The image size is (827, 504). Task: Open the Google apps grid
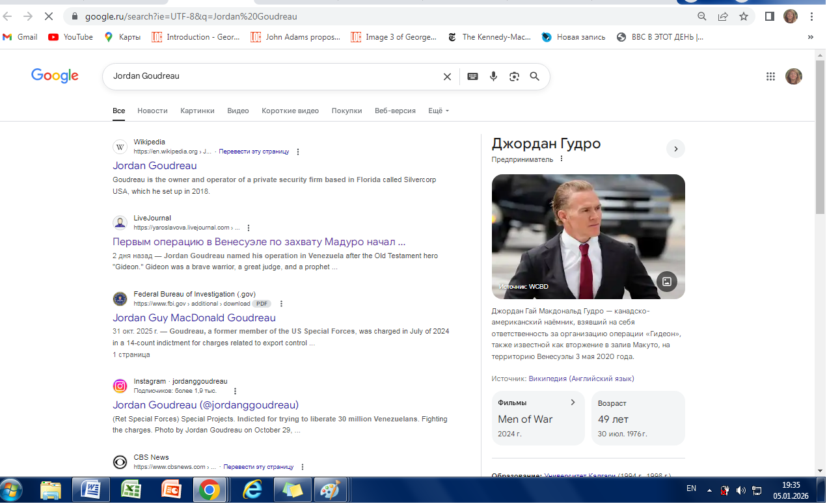tap(770, 77)
